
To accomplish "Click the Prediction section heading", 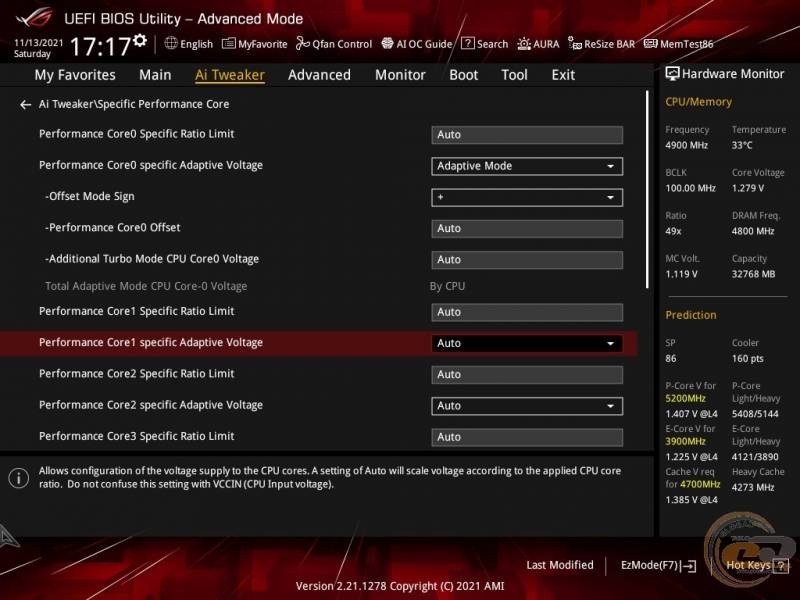I will pos(691,315).
